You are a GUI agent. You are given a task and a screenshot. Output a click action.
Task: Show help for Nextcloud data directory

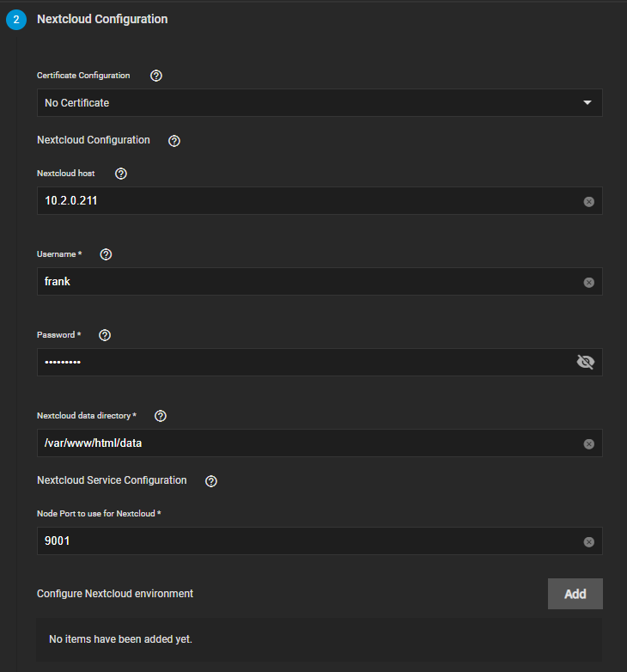pyautogui.click(x=160, y=416)
